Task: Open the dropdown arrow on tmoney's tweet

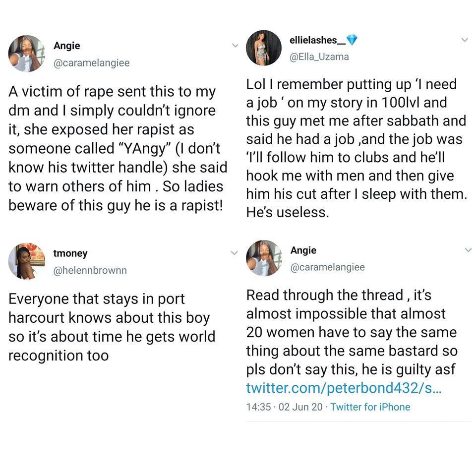Action: [x=235, y=253]
